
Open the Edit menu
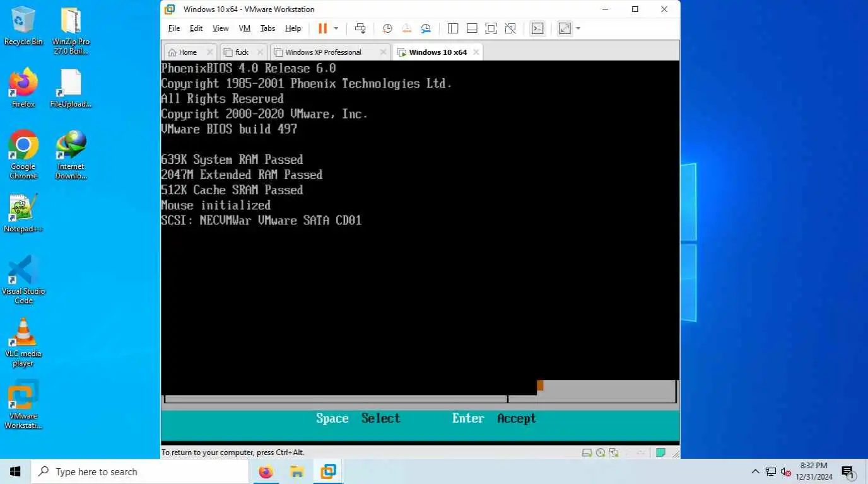(196, 28)
